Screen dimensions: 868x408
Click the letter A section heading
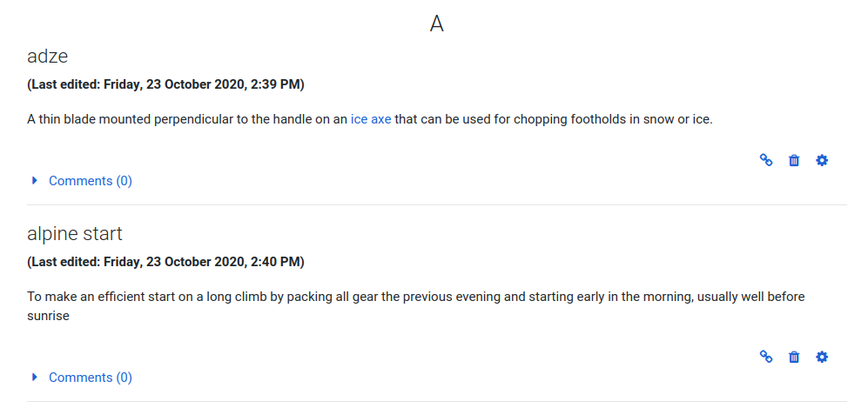click(437, 23)
